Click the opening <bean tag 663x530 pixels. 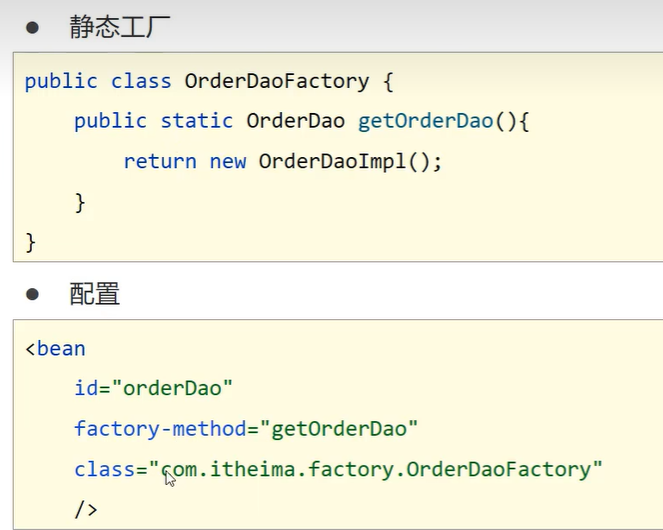[55, 349]
